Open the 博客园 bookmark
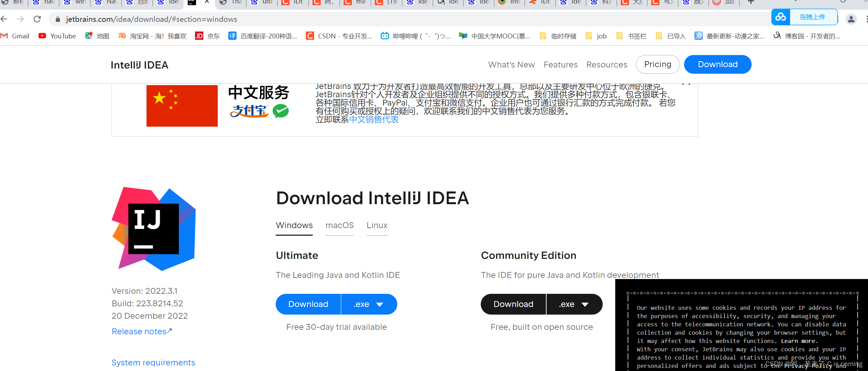 pos(807,36)
